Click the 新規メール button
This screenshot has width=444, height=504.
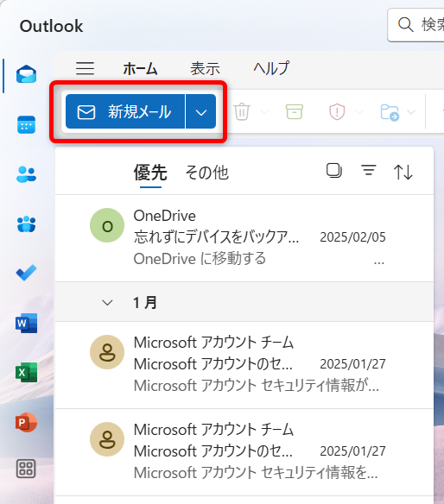(125, 111)
